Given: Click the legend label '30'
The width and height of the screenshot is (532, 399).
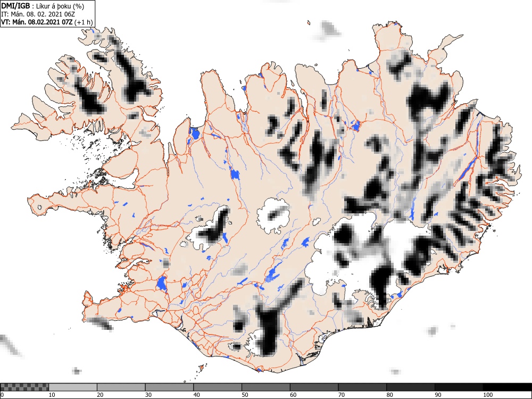Looking at the screenshot, I should point(148,395).
